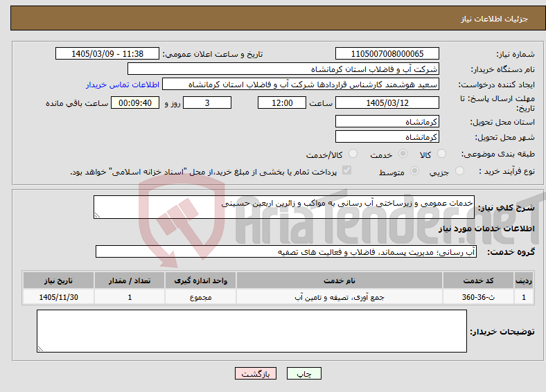Select the جزیی purchase type radio
Image resolution: width=546 pixels, height=392 pixels.
(459, 170)
